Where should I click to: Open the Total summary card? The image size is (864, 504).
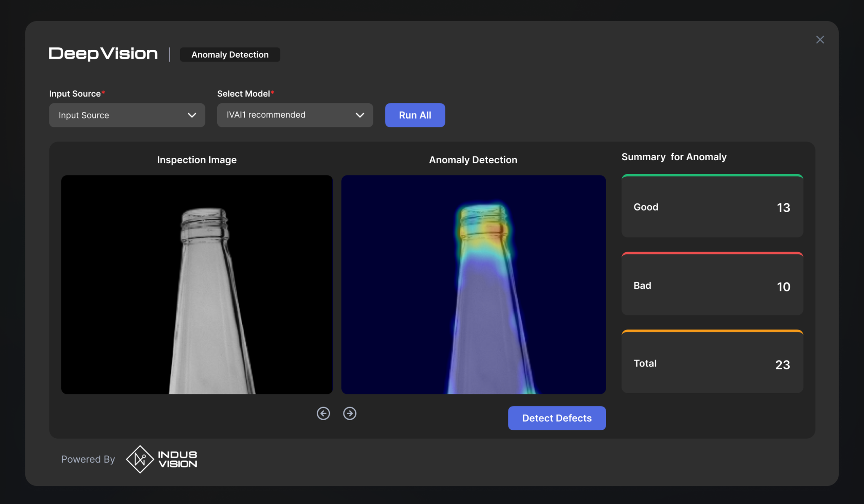[x=712, y=361]
